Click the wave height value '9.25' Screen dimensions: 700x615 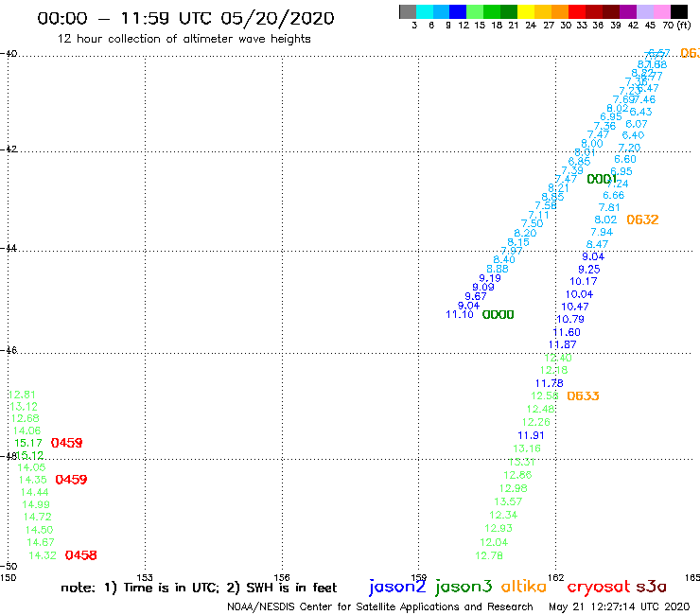589,270
